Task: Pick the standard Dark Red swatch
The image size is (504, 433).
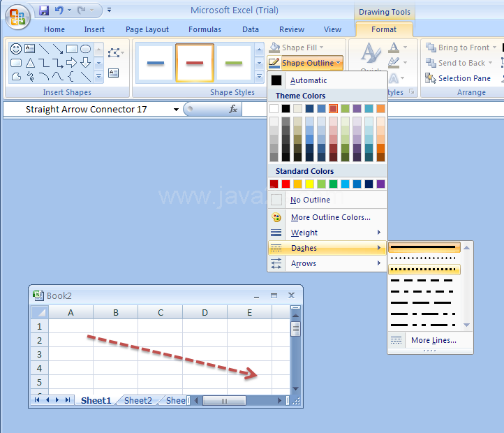Action: [x=274, y=184]
